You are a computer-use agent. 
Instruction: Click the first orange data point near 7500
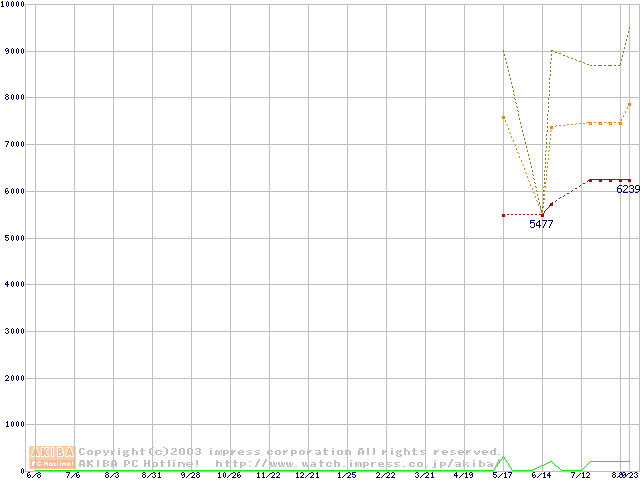coord(503,117)
